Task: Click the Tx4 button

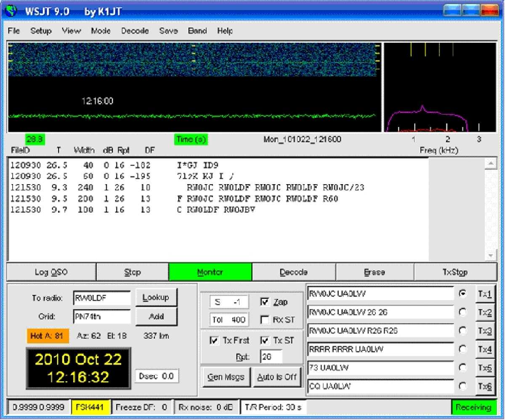Action: tap(484, 349)
